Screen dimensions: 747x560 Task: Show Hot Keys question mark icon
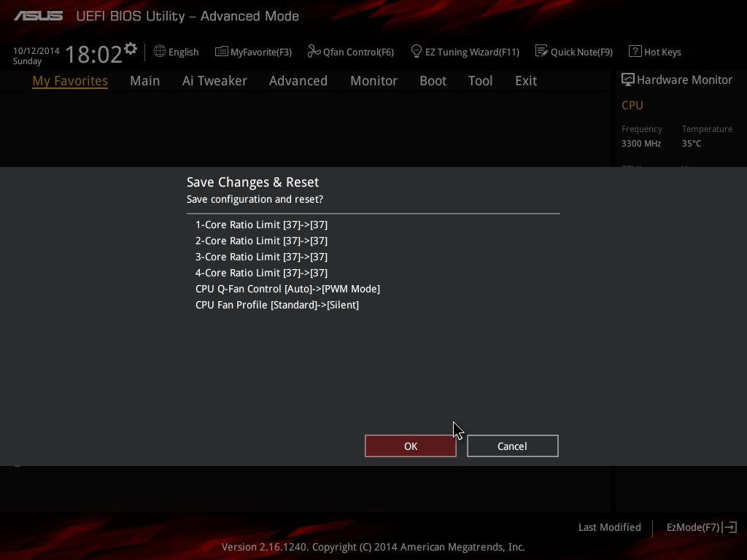coord(635,52)
